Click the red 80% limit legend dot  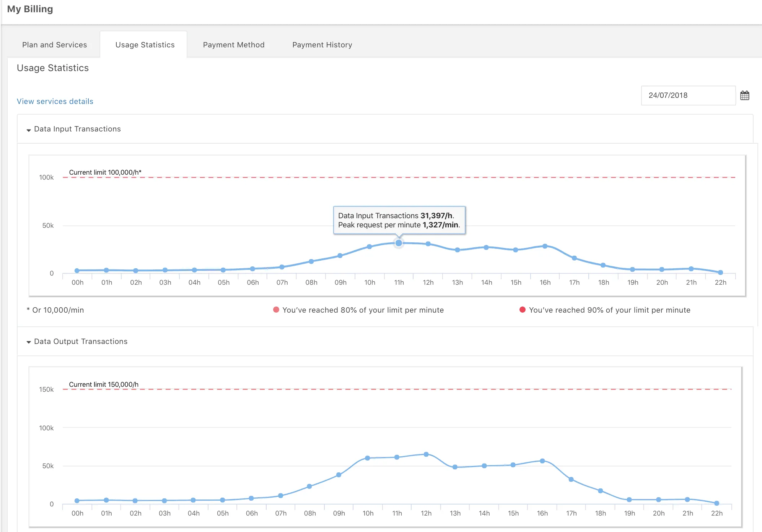275,310
